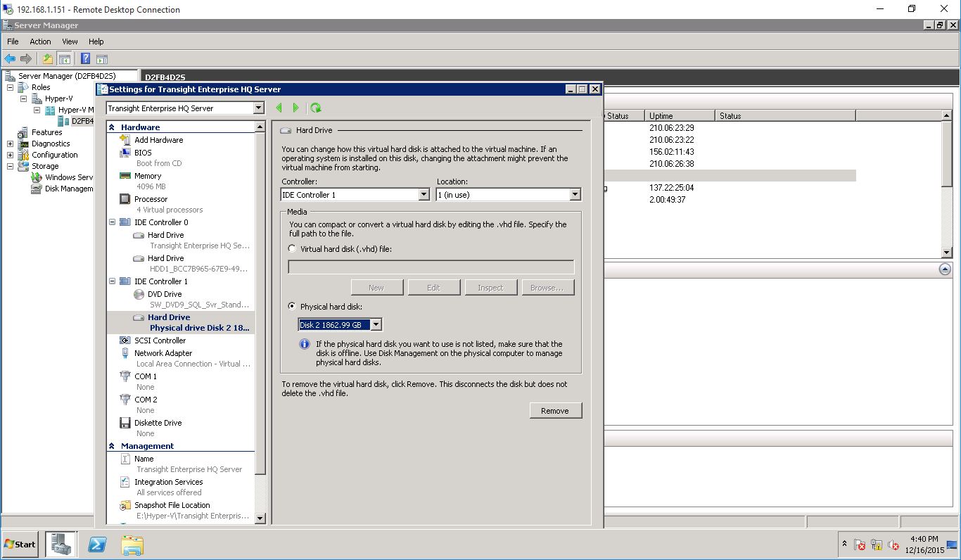This screenshot has height=560, width=961.
Task: Open the File menu
Action: (13, 42)
